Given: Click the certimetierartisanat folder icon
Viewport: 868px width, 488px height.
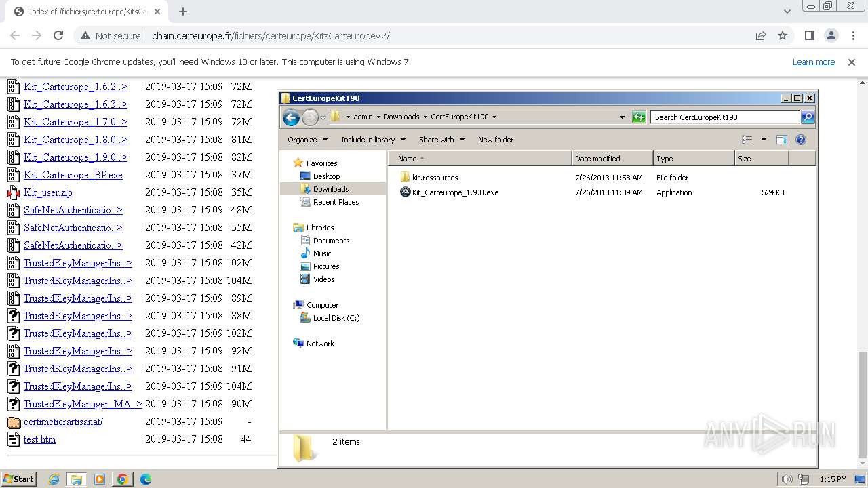Looking at the screenshot, I should (14, 422).
